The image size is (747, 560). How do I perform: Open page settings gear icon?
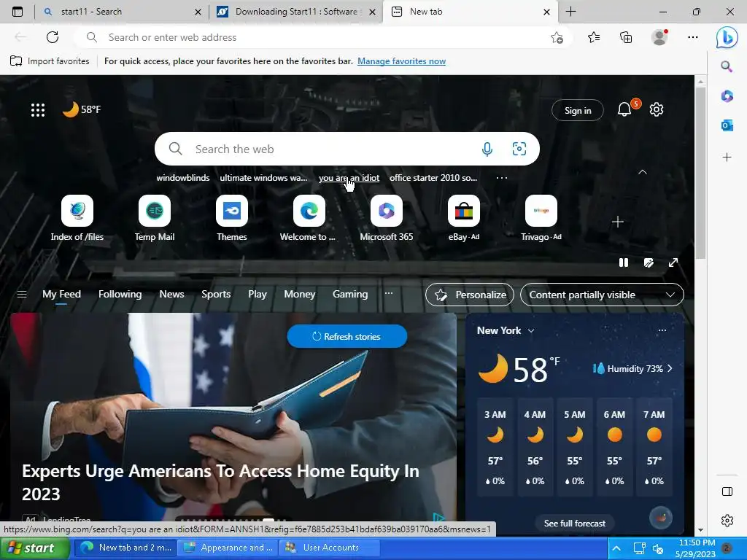pos(657,109)
